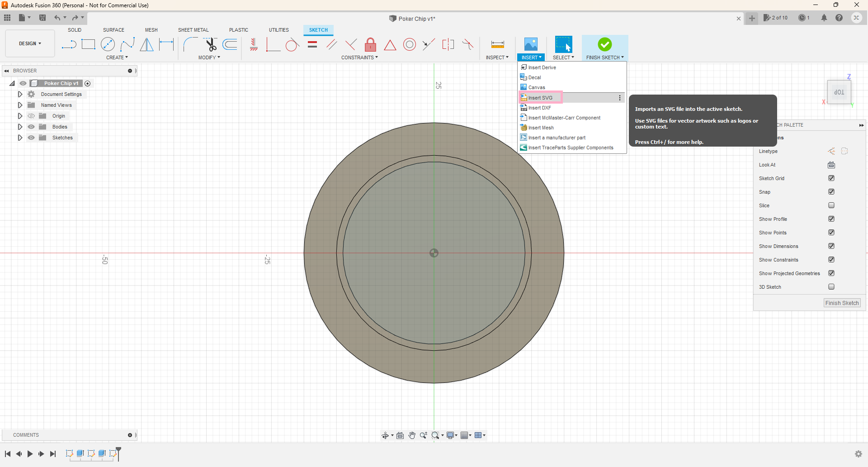Open the DESIGN workspace dropdown

tap(30, 43)
